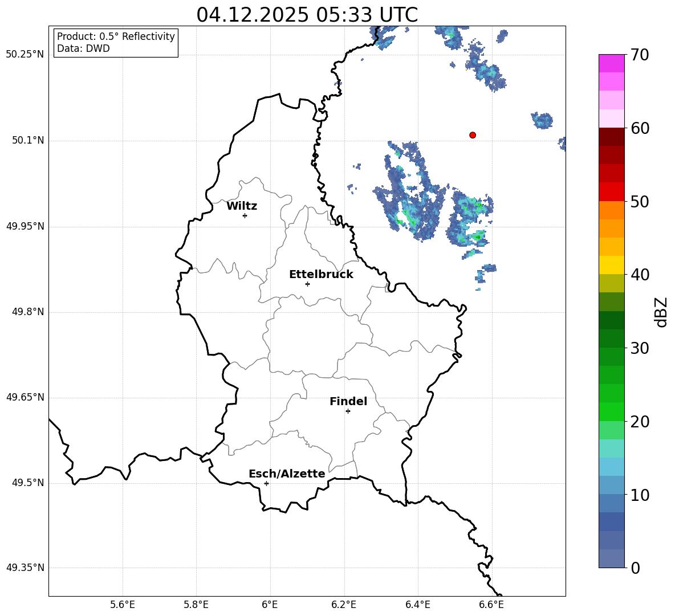Click the 50.25°N latitude label
This screenshot has width=675, height=616.
click(x=25, y=55)
